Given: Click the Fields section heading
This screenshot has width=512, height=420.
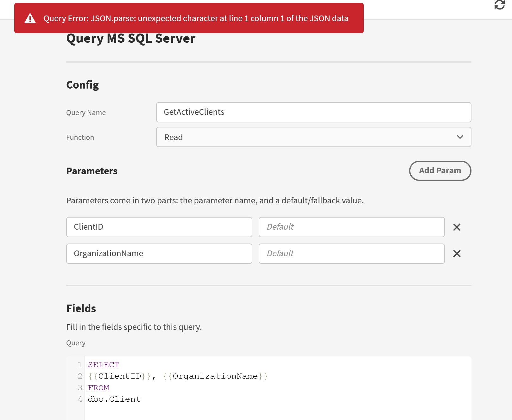Looking at the screenshot, I should click(81, 308).
